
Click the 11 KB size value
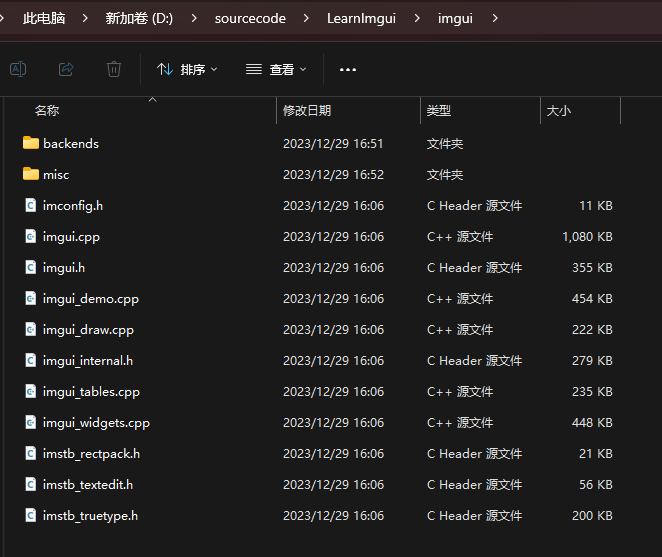tap(596, 206)
